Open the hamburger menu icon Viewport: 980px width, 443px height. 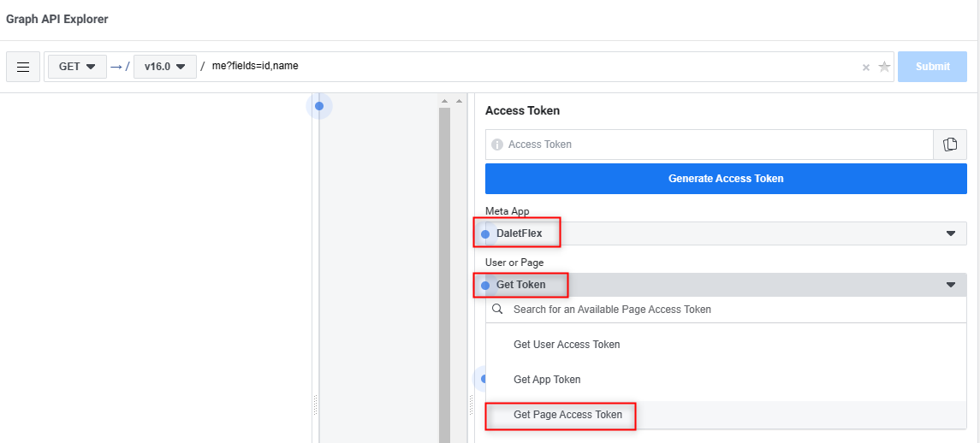click(23, 67)
